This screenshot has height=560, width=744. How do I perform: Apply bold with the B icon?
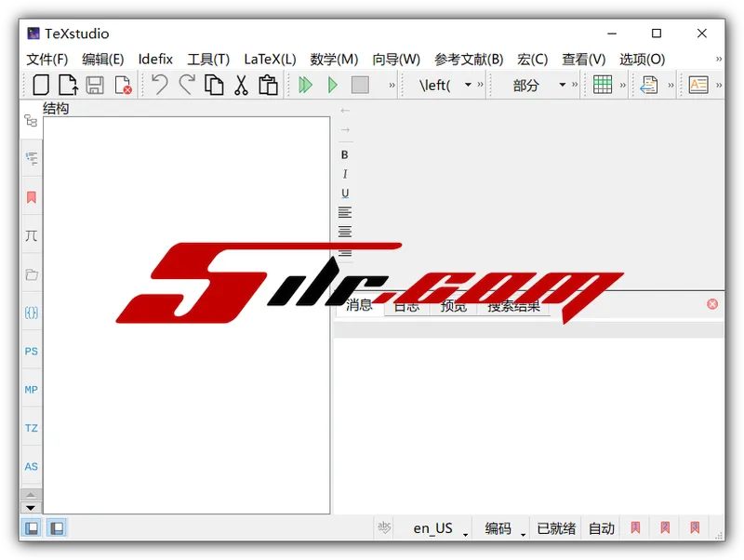344,154
